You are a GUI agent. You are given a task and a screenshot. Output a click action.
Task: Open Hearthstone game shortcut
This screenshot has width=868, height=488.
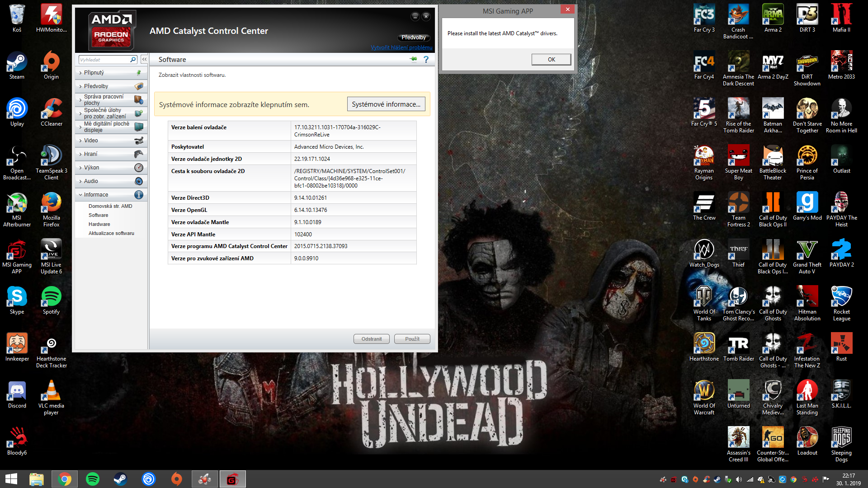coord(704,347)
